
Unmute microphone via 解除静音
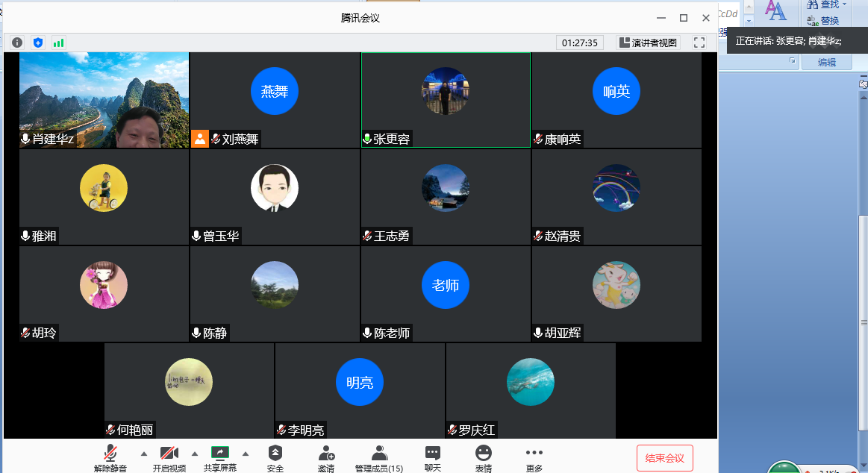coord(110,457)
